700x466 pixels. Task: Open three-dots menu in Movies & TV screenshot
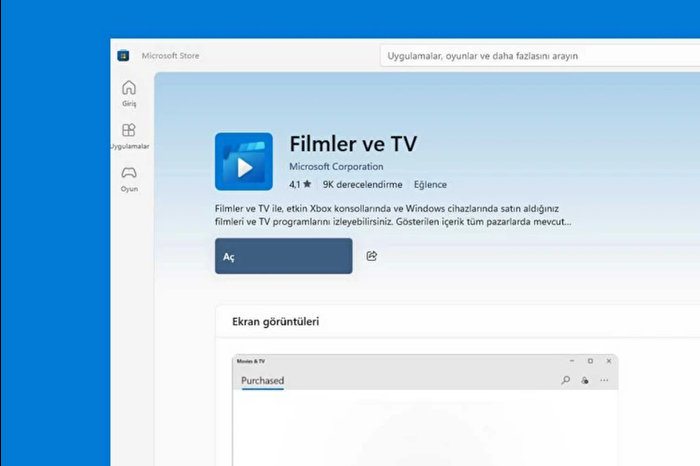coord(604,380)
